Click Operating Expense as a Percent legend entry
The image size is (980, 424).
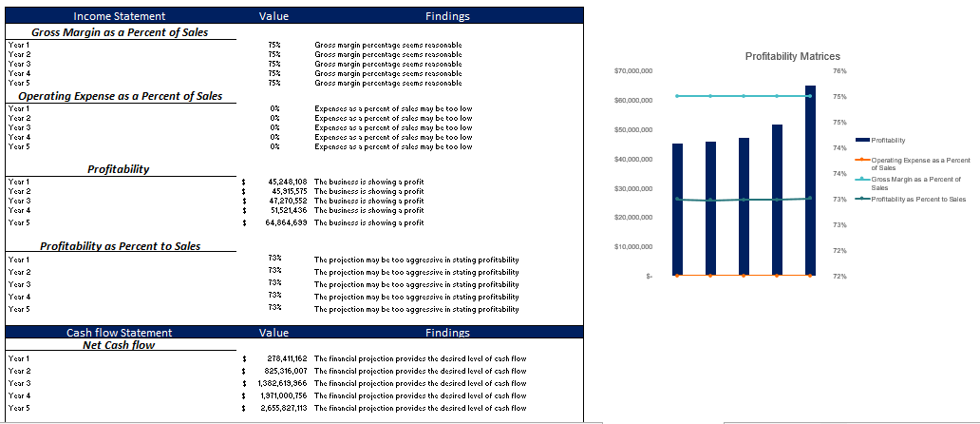click(919, 163)
